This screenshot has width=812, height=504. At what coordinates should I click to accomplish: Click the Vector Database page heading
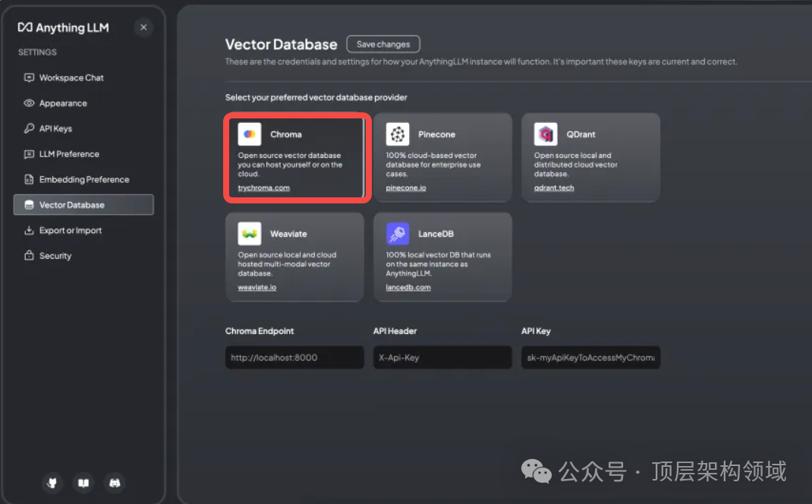tap(282, 45)
